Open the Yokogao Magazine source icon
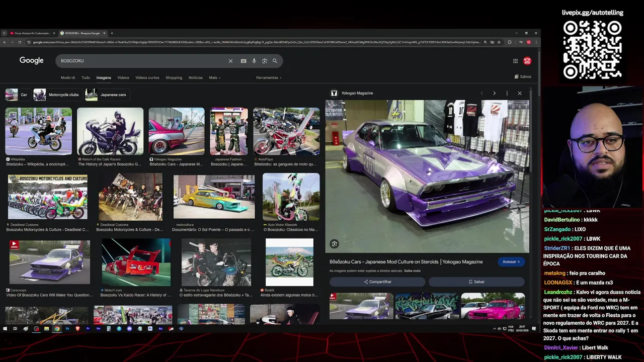This screenshot has height=362, width=644. click(x=334, y=93)
